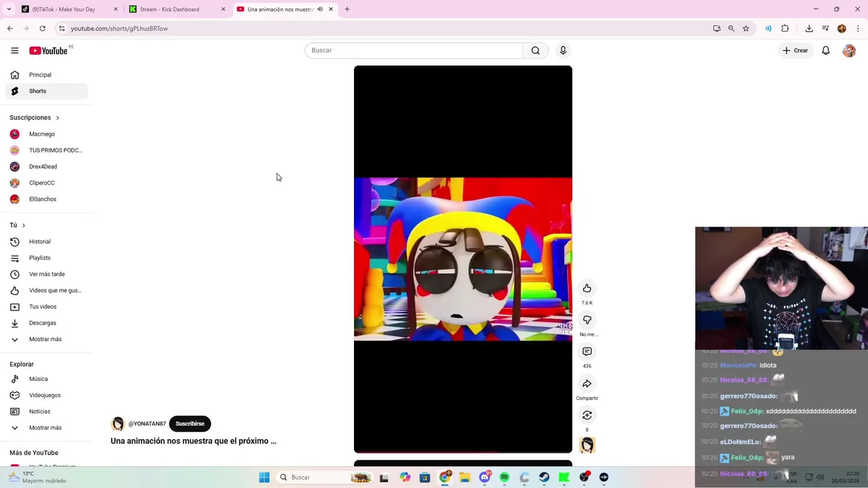The height and width of the screenshot is (488, 868).
Task: Open Chrome three-dot menu
Action: (859, 28)
